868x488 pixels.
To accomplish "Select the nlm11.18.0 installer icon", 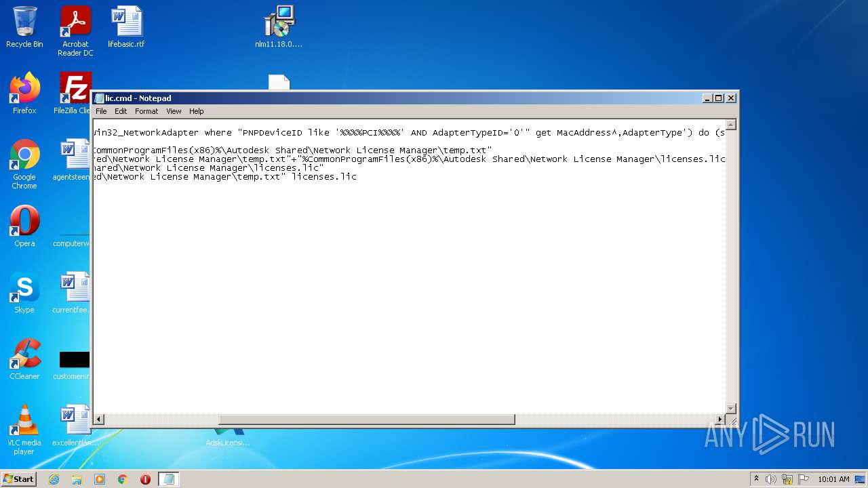I will 279,27.
